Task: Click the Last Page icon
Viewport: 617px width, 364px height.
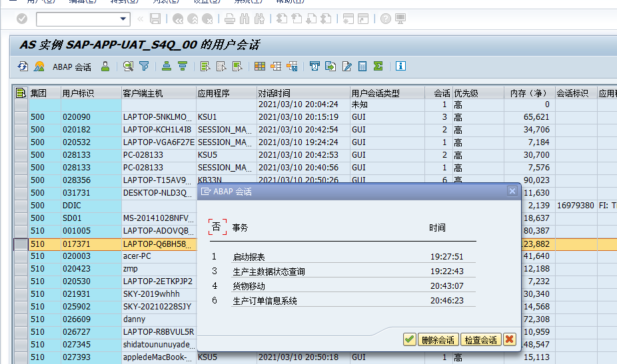Action: [326, 19]
